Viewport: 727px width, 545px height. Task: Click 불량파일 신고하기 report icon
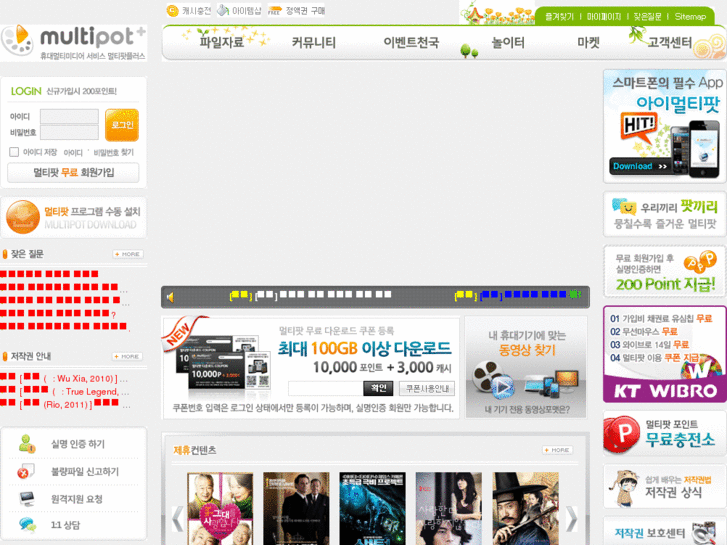point(25,471)
